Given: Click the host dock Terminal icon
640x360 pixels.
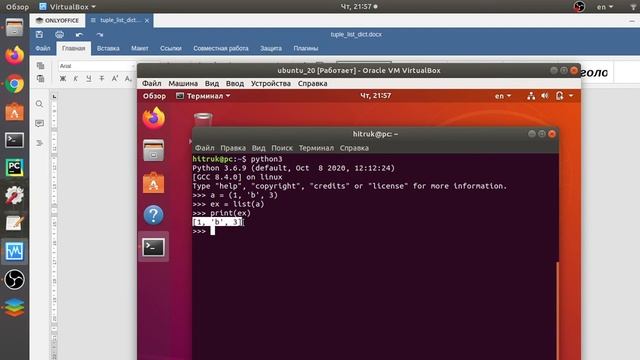Looking at the screenshot, I should 14,140.
